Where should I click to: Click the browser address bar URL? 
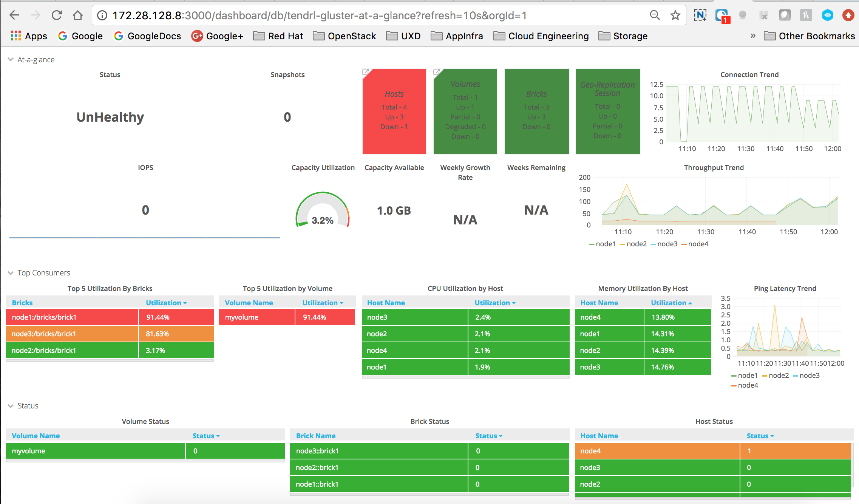[319, 15]
